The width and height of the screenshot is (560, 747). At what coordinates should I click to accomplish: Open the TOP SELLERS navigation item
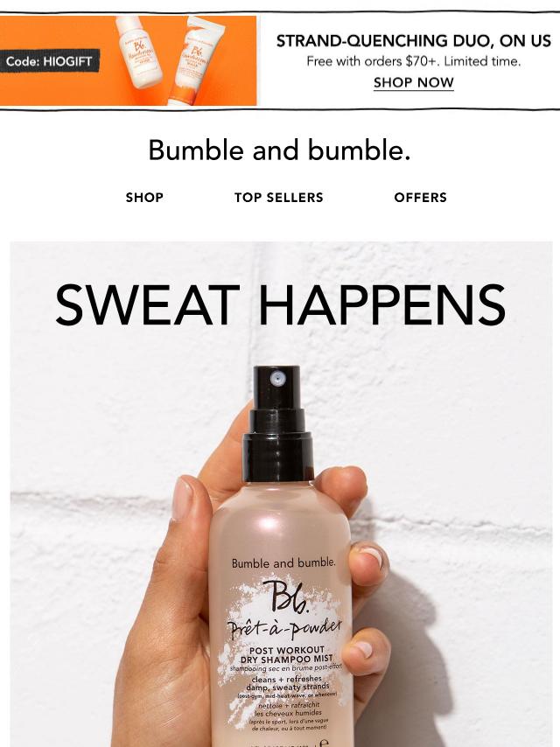click(x=279, y=197)
